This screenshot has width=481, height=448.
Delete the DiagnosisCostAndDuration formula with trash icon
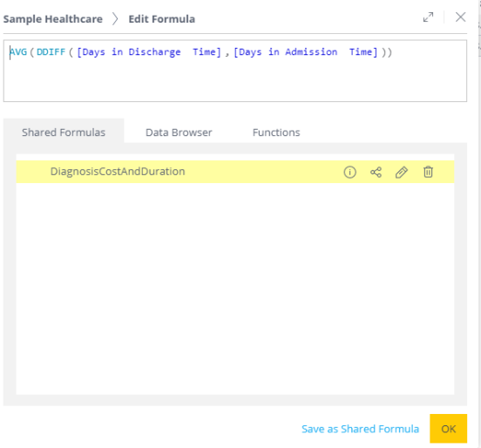428,172
